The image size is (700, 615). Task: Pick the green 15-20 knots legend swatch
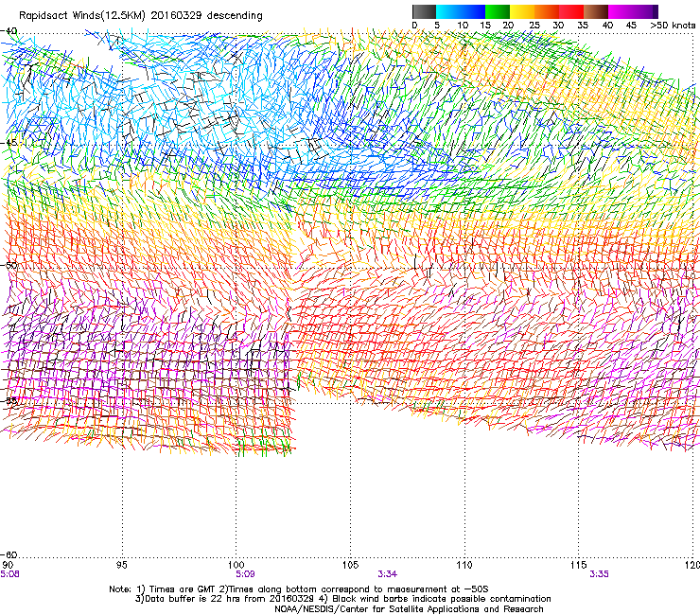498,11
